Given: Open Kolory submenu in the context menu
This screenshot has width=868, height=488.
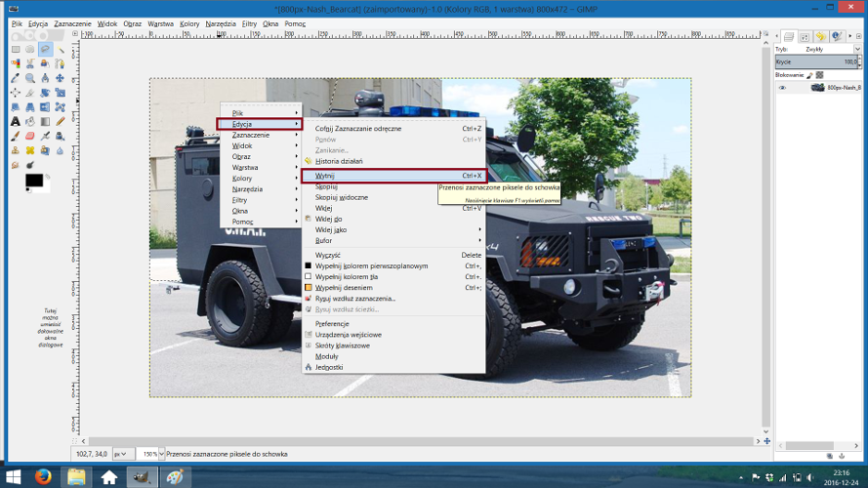Looking at the screenshot, I should click(x=261, y=179).
